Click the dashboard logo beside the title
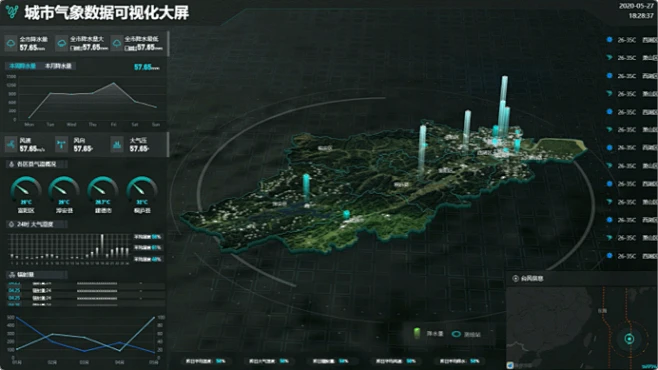658x370 pixels. click(12, 12)
